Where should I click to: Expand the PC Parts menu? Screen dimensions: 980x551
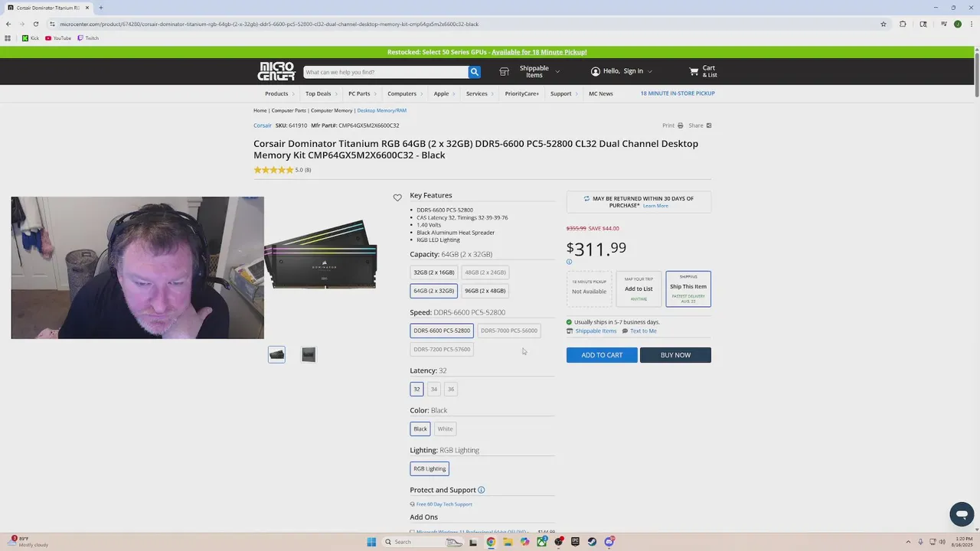(x=362, y=93)
